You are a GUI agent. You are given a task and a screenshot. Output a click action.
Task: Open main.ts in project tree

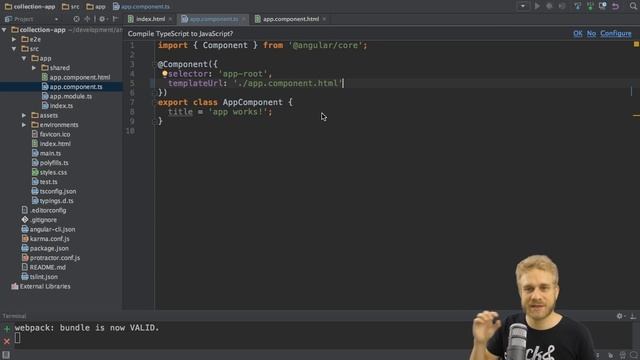point(50,153)
